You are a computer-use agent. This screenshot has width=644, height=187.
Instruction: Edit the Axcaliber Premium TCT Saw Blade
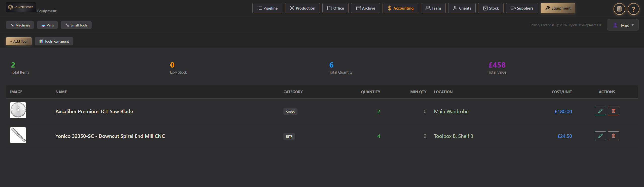point(600,111)
